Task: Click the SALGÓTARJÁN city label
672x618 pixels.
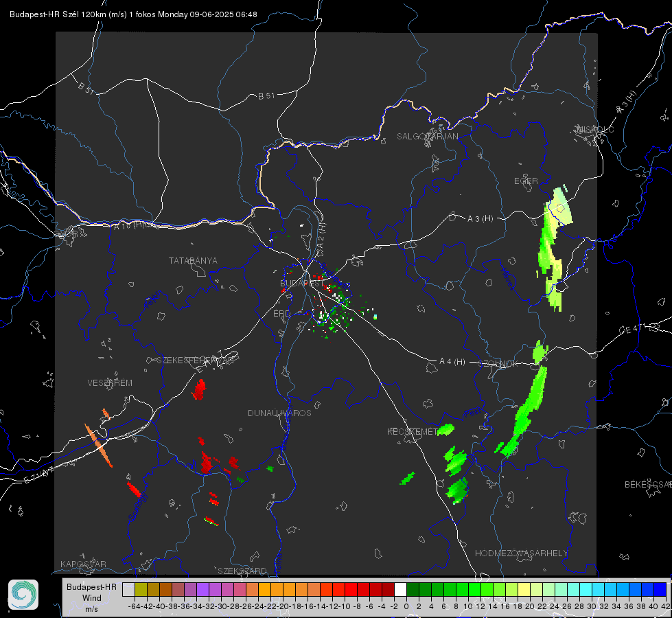Action: (427, 137)
